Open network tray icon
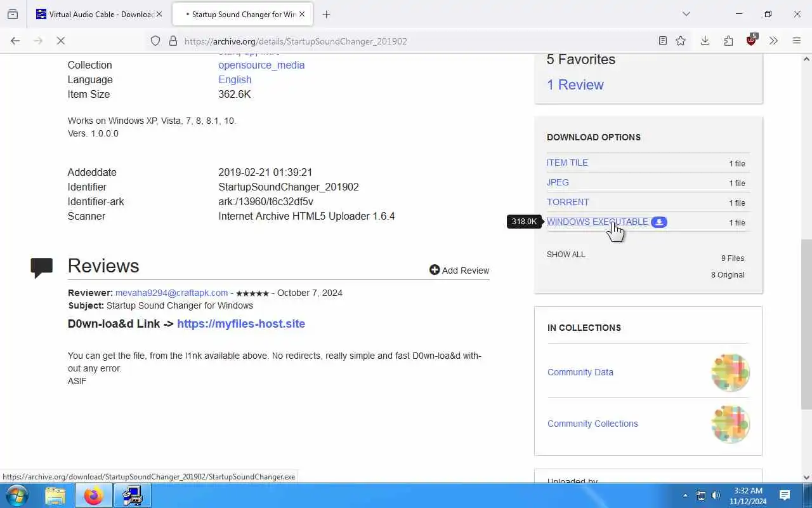This screenshot has width=812, height=508. pyautogui.click(x=701, y=495)
